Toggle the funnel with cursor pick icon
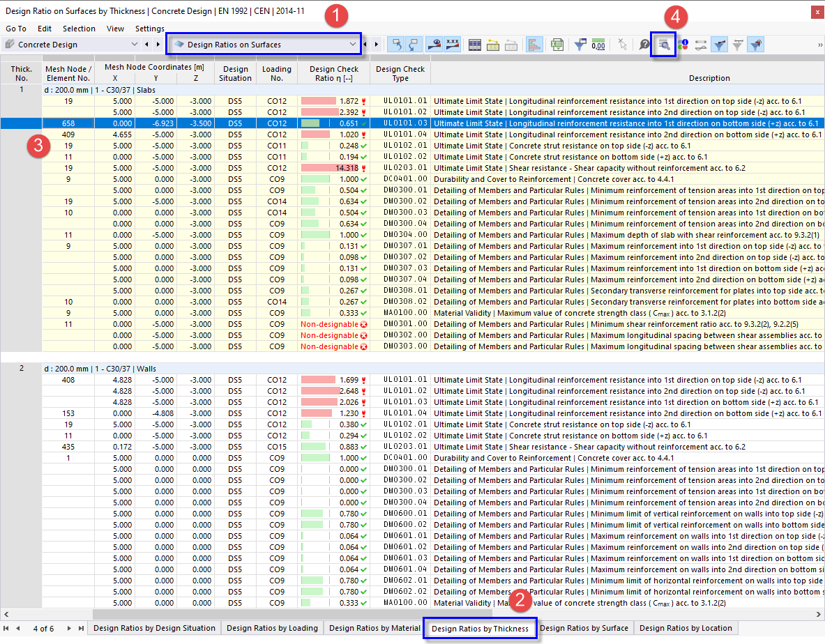 click(755, 45)
